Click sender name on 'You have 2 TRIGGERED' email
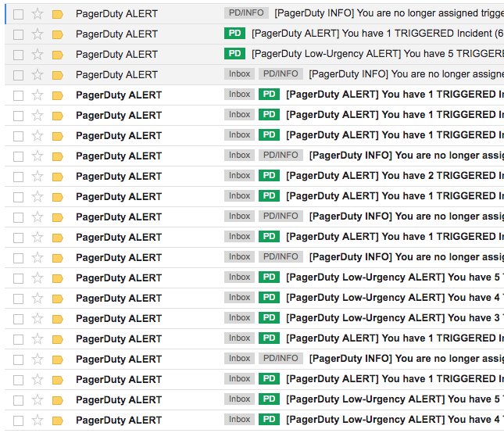The image size is (504, 433). point(119,176)
